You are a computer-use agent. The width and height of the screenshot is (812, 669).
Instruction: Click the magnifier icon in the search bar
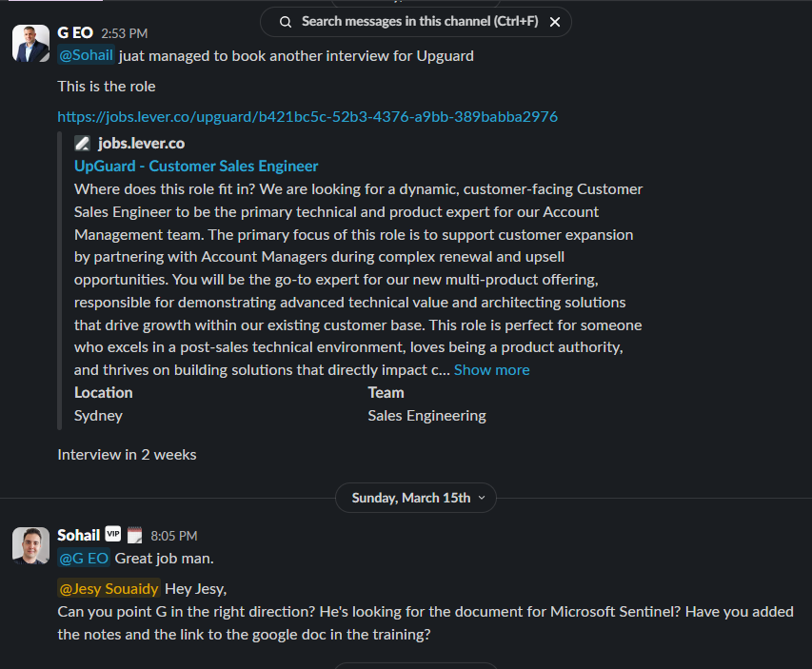click(x=286, y=22)
